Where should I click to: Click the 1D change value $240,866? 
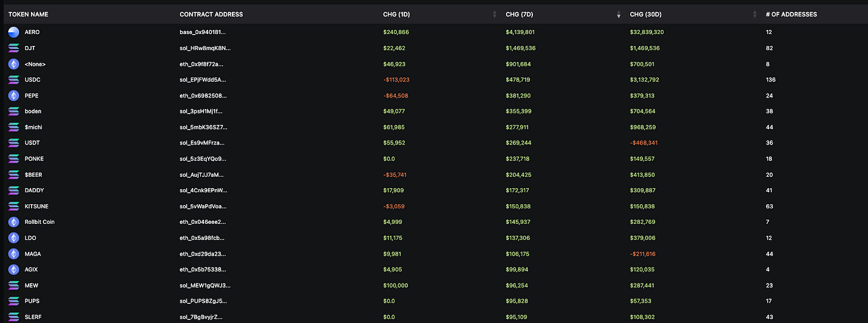click(x=396, y=32)
